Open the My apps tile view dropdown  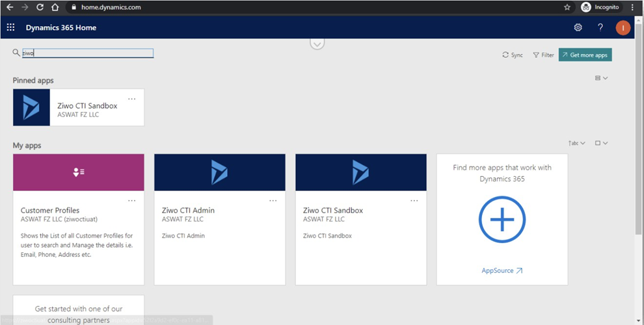601,143
